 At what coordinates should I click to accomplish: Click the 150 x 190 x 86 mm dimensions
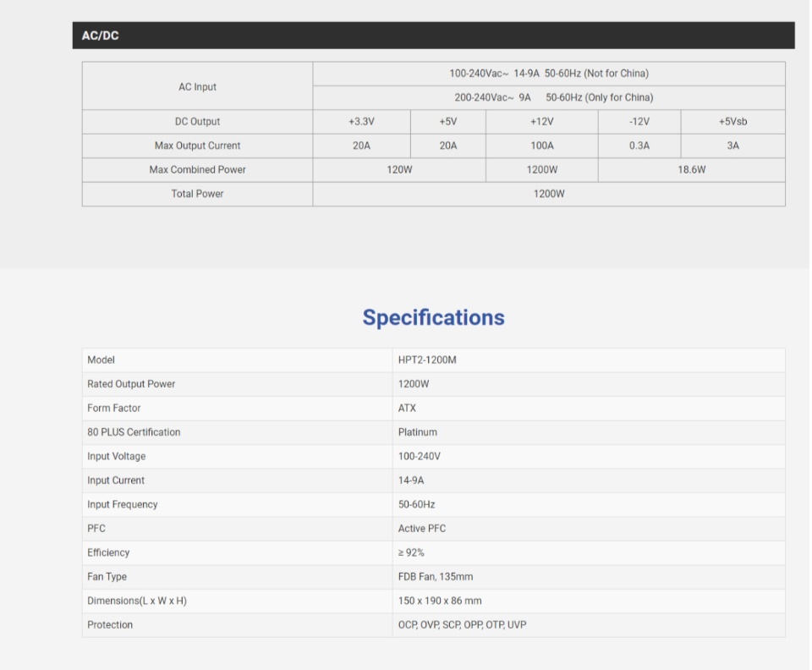(440, 601)
